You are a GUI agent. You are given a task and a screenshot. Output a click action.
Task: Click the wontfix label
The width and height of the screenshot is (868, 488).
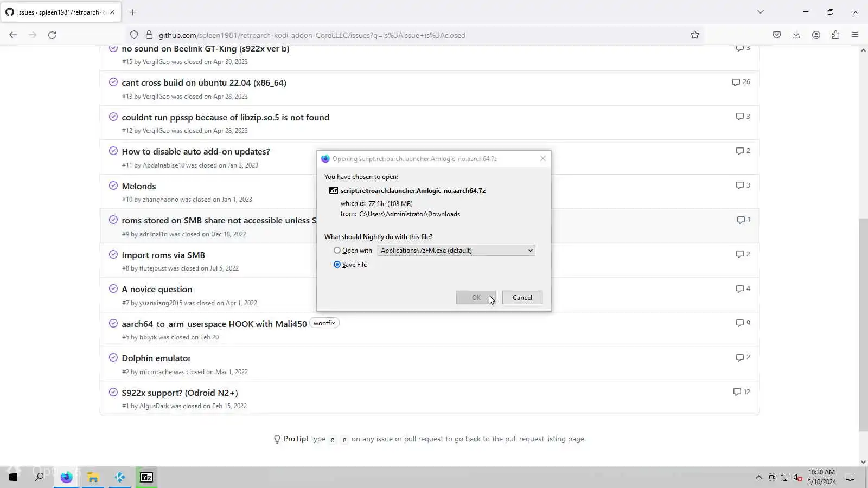[324, 323]
